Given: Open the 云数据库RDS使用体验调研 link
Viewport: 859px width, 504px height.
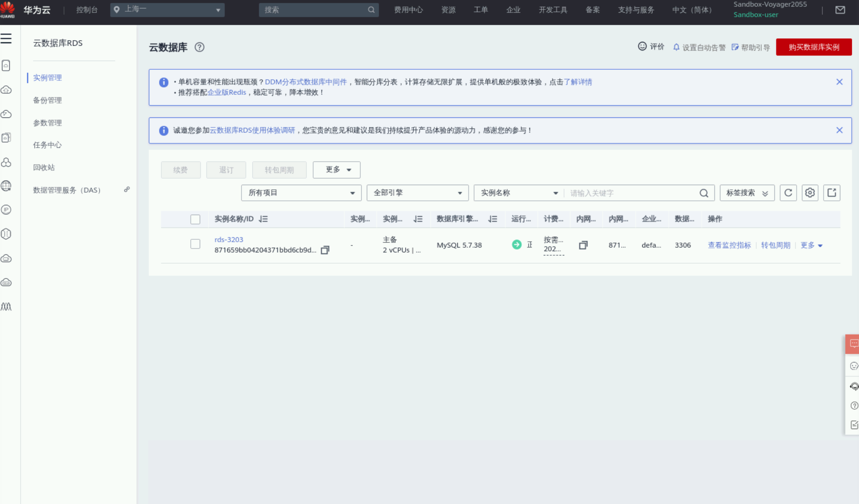Looking at the screenshot, I should (x=252, y=130).
